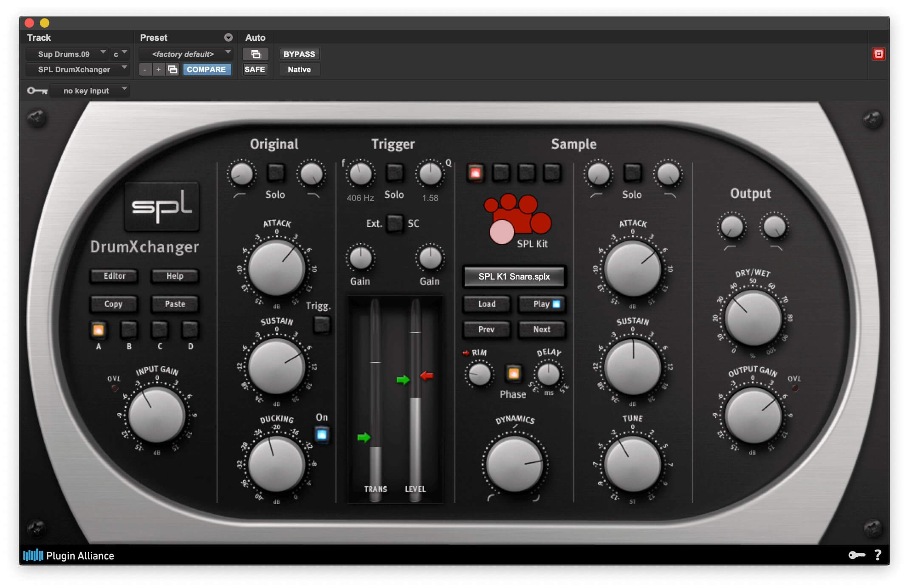Click the Help button

[175, 276]
